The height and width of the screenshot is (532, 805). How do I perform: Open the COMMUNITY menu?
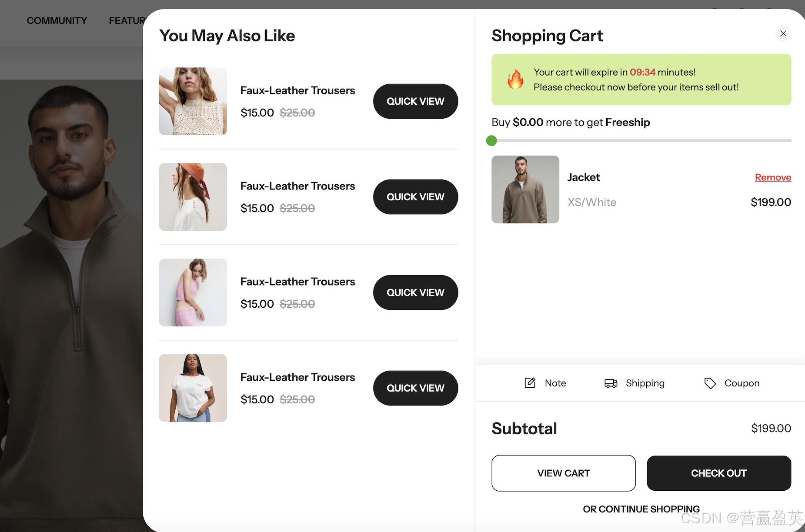(x=57, y=20)
